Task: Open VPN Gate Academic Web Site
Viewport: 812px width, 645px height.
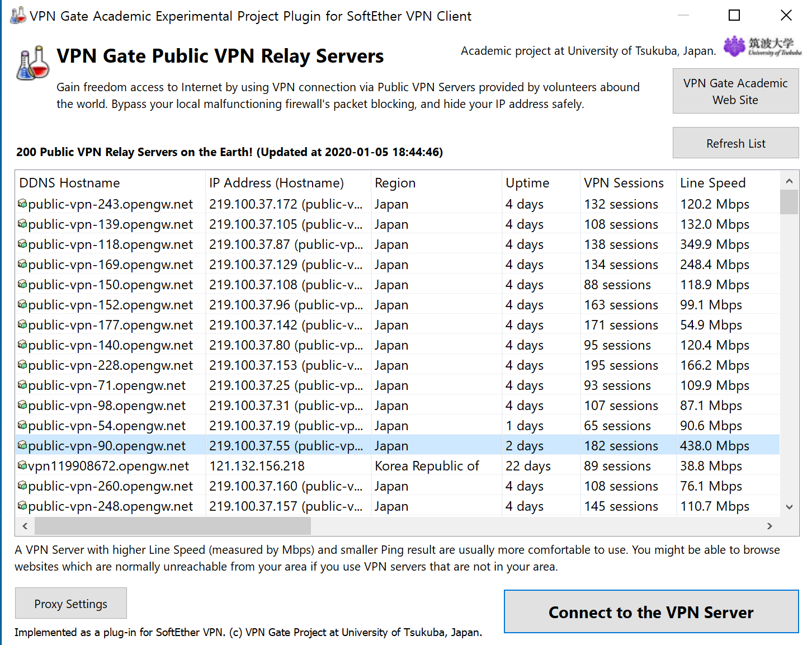Action: point(735,91)
